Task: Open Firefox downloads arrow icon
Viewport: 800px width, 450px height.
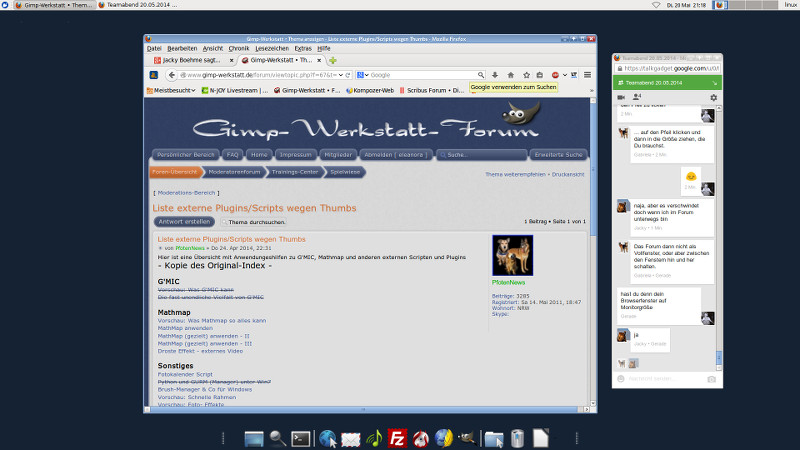Action: pos(494,75)
